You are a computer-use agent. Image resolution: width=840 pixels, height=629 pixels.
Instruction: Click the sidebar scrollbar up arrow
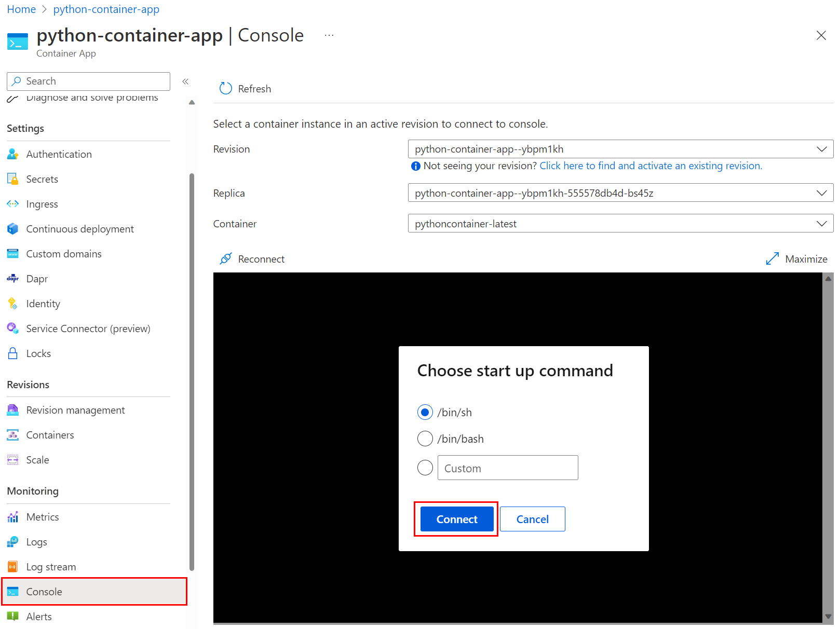point(192,102)
